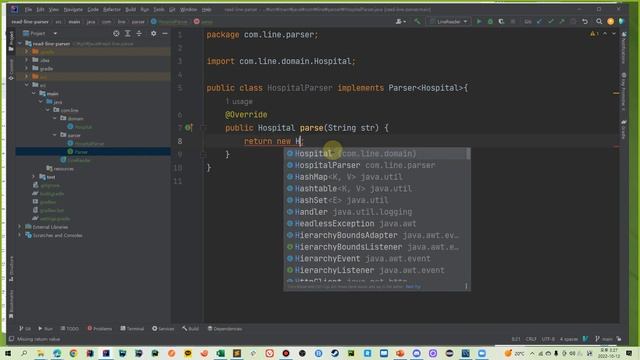Click the Git commit checkmark icon
The height and width of the screenshot is (360, 640).
pos(551,21)
